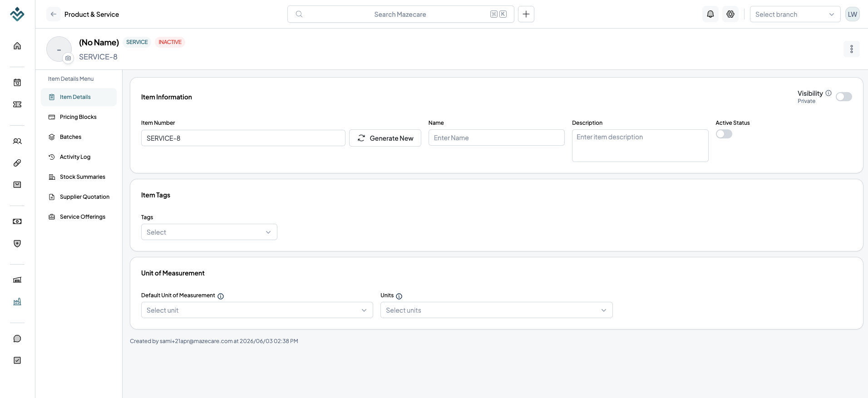Click the Search Mazecare field

(x=400, y=14)
